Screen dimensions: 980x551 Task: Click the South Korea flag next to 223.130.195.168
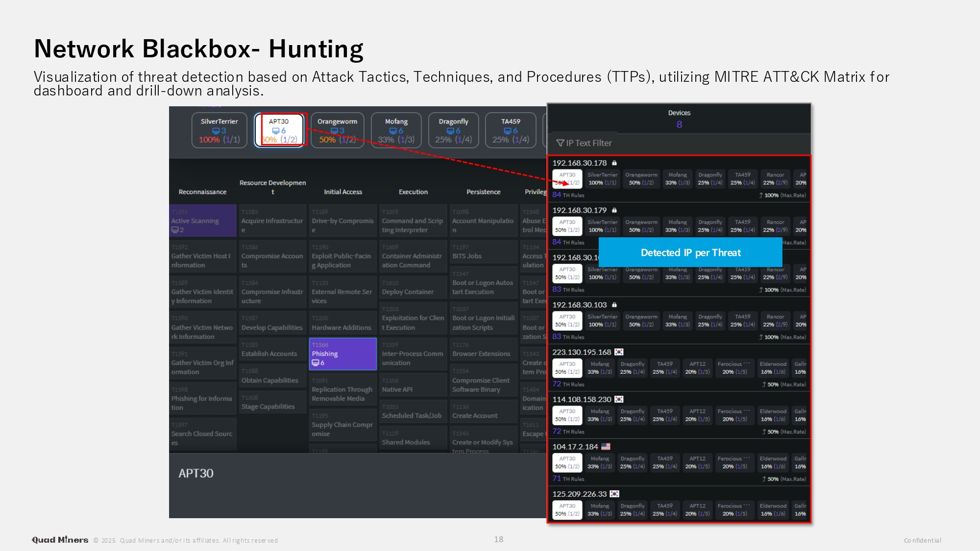click(x=619, y=352)
